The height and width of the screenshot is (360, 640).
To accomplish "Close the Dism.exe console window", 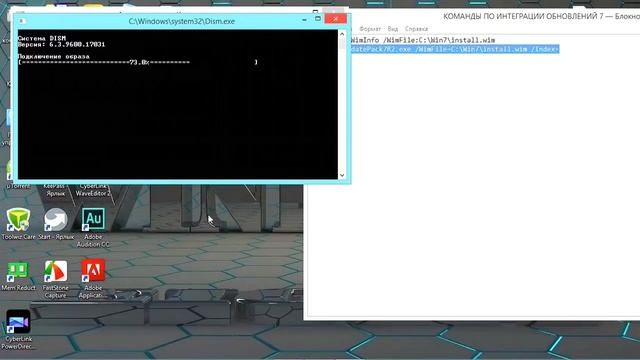I will pos(336,19).
